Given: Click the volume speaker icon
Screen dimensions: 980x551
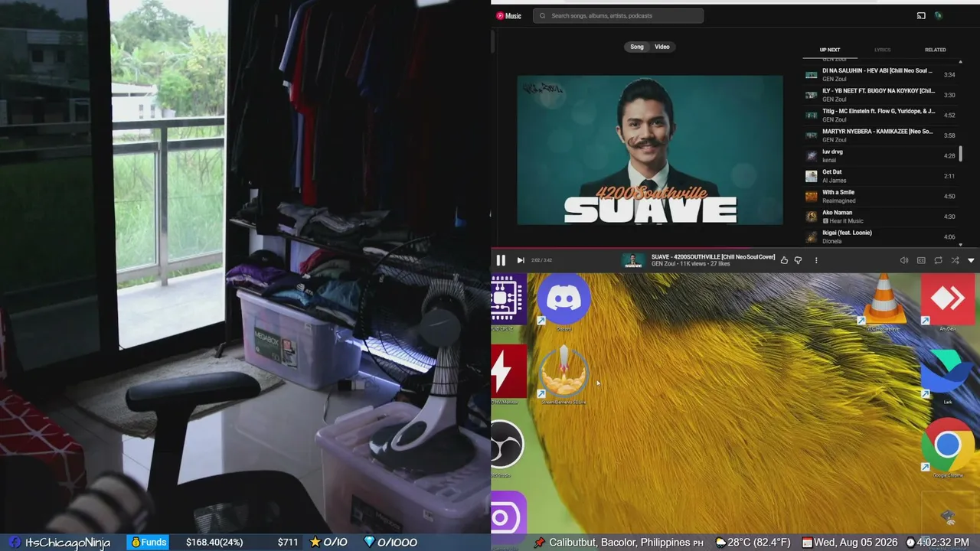Looking at the screenshot, I should point(904,260).
